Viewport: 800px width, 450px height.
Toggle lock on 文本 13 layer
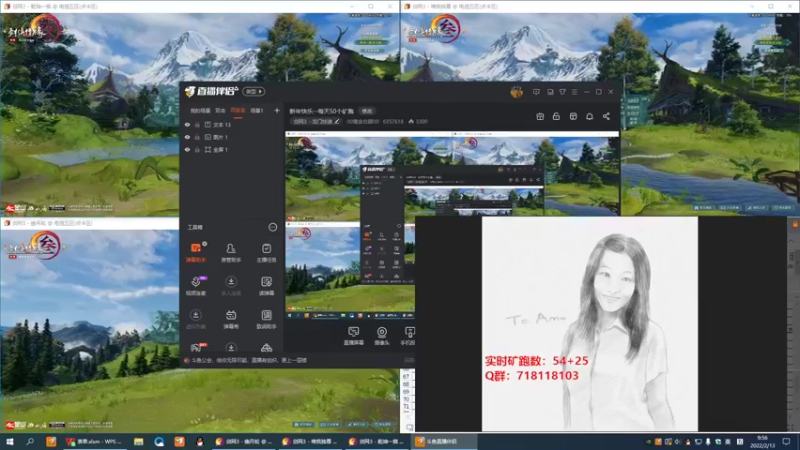197,124
